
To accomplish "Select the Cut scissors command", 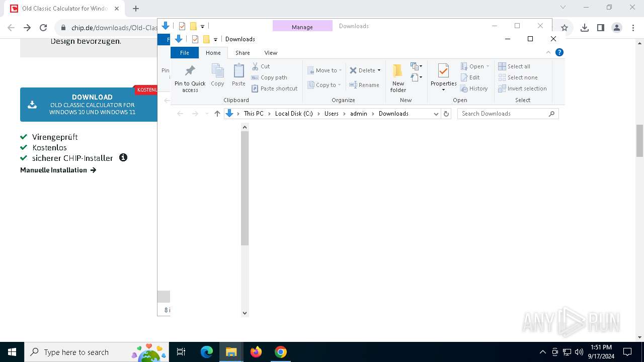I will pos(261,66).
